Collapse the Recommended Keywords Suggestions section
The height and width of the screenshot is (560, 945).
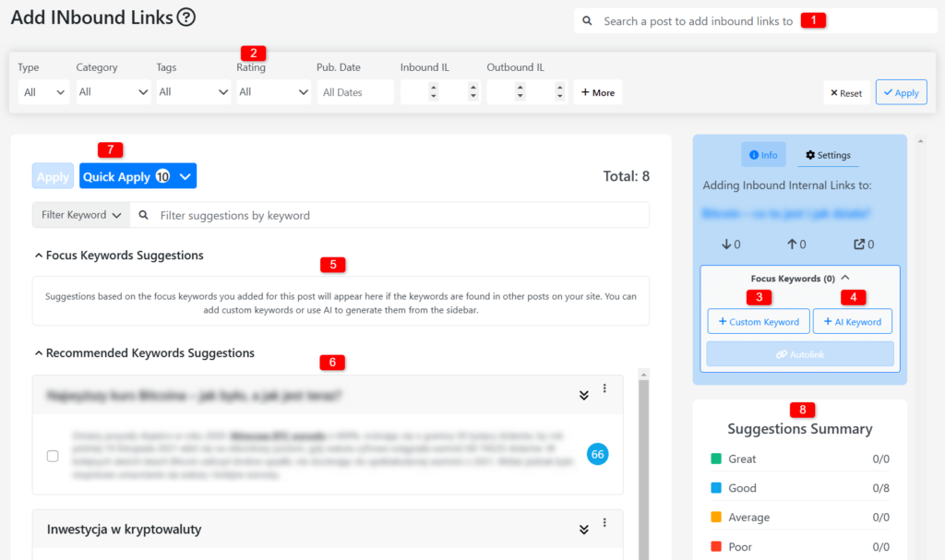click(x=39, y=353)
